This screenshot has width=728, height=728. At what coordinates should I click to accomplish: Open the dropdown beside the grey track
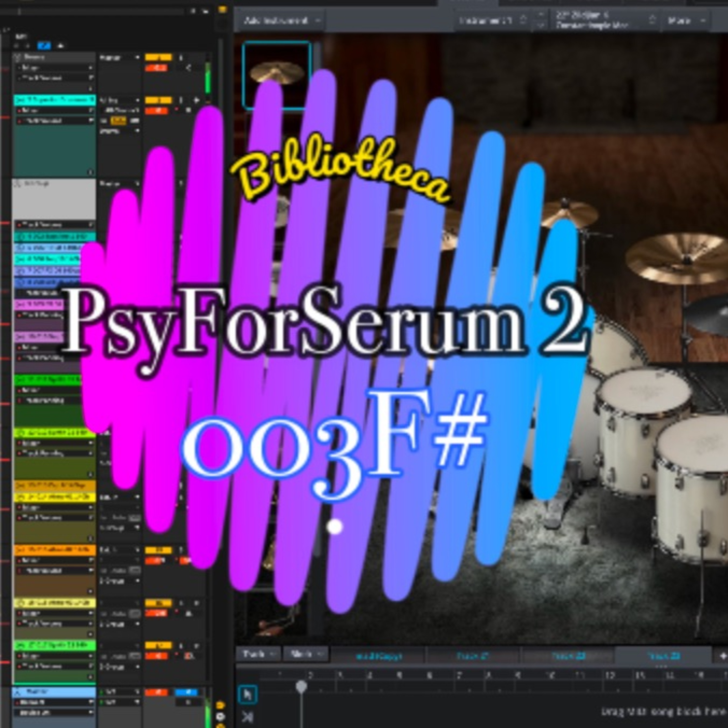119,184
